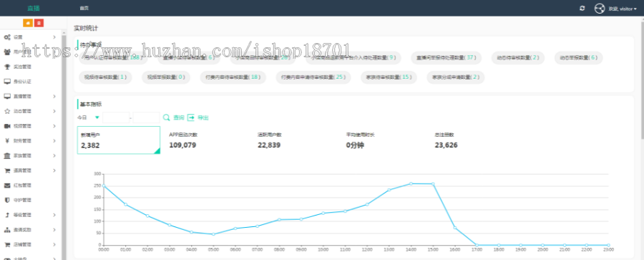Click the shield icon beside 守护管理
This screenshot has width=644, height=260.
tap(7, 200)
